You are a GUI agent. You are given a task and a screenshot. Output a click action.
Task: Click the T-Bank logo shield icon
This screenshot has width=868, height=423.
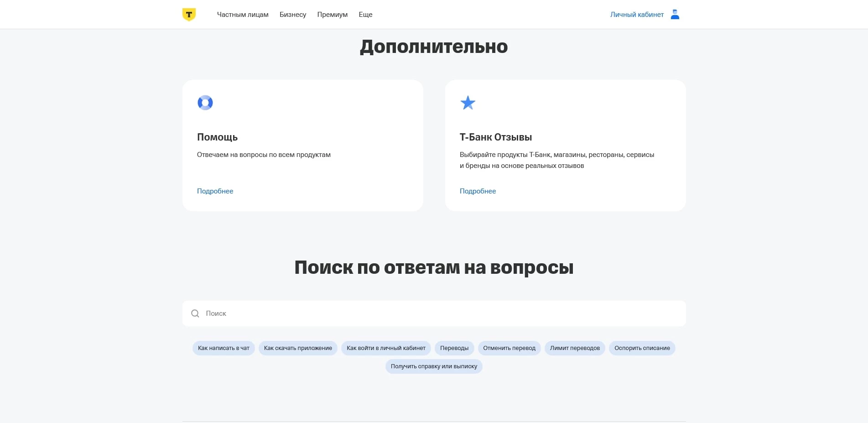click(x=188, y=14)
